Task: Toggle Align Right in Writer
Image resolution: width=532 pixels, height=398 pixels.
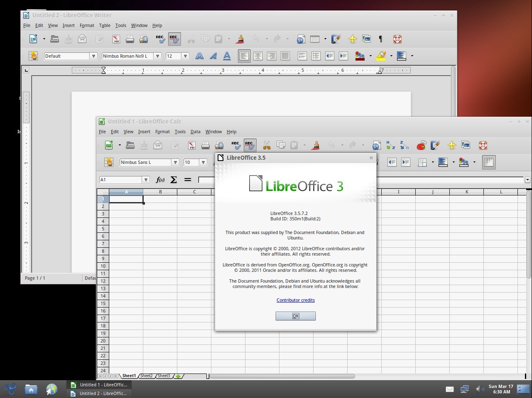Action: click(x=272, y=56)
